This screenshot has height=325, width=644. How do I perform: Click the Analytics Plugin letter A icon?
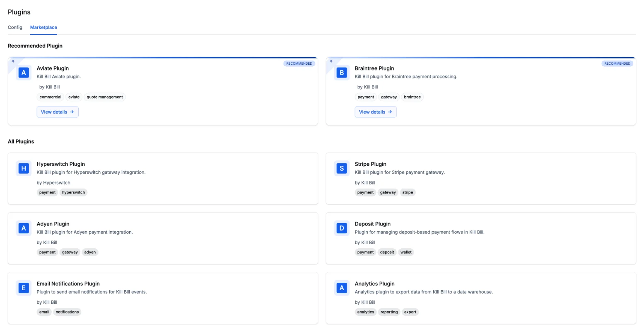(x=342, y=288)
